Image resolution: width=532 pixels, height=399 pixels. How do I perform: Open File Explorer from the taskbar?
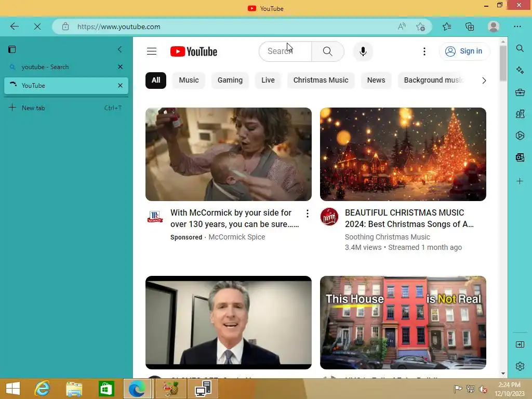click(x=74, y=389)
